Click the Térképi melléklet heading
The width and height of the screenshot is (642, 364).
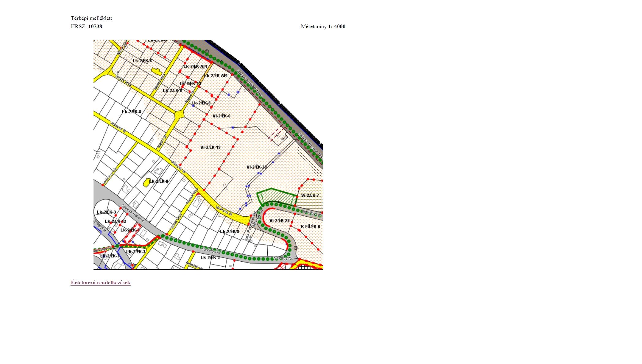91,18
